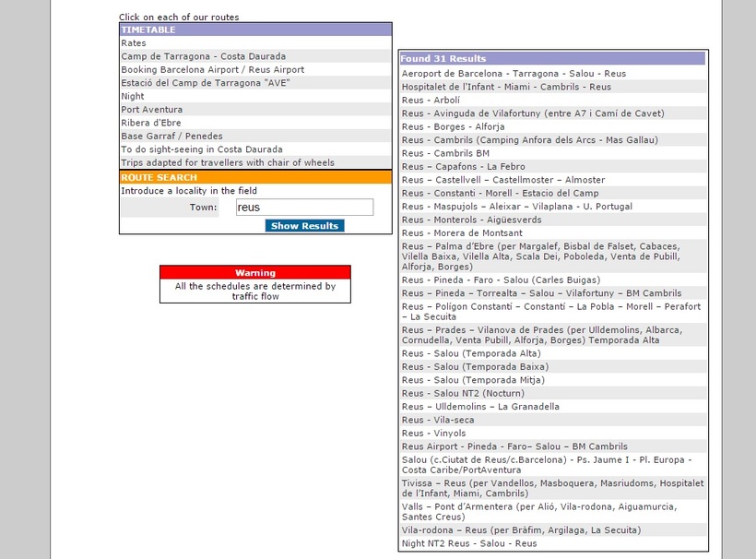The image size is (756, 559).
Task: Select the Reus - Arbolí result
Action: pos(431,100)
